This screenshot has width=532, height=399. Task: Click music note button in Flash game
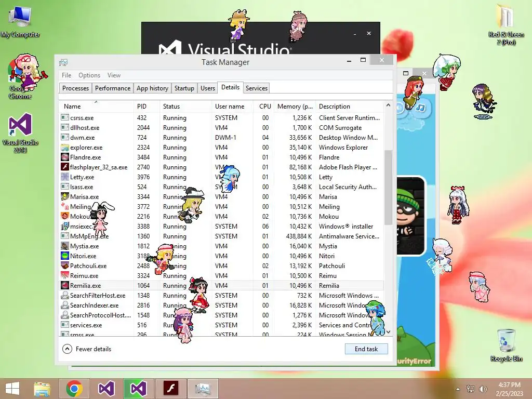[x=420, y=108]
